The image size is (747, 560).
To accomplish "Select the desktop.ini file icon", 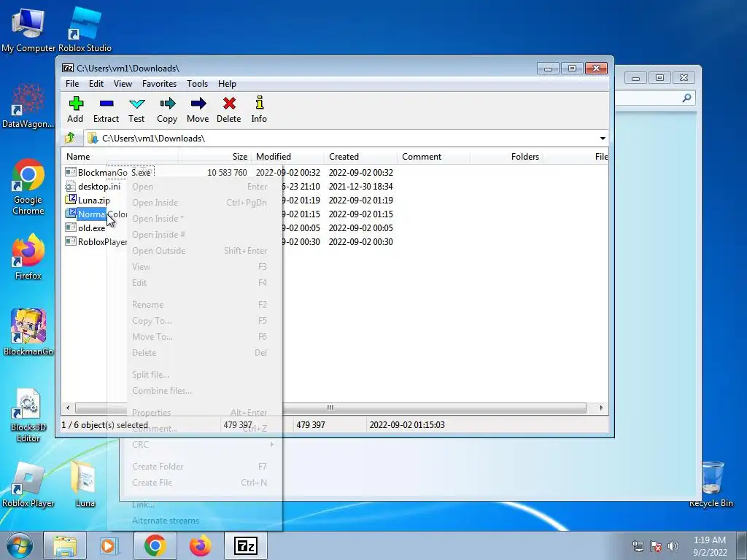I will pyautogui.click(x=71, y=186).
